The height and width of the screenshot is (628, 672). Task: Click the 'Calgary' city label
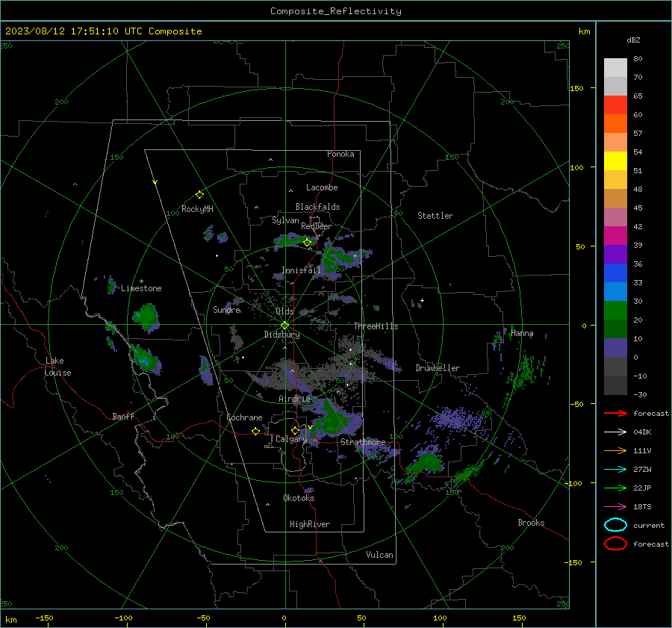291,439
